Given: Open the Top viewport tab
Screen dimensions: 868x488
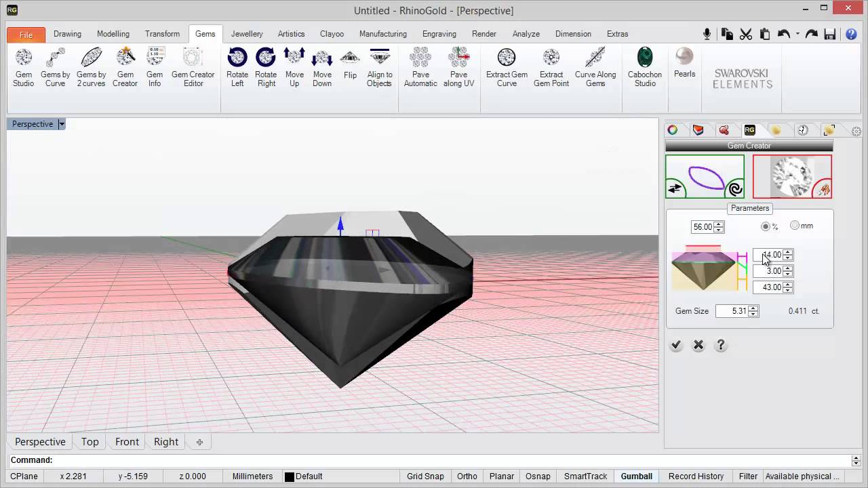Looking at the screenshot, I should [90, 442].
